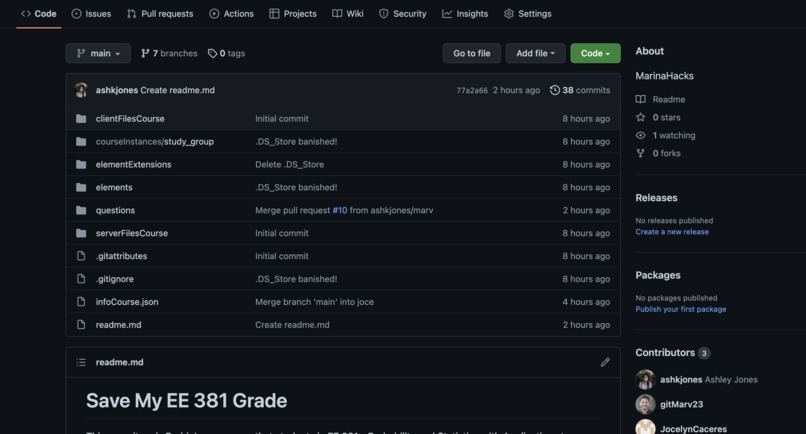View the 1 watching link
The width and height of the screenshot is (806, 434).
pos(674,136)
